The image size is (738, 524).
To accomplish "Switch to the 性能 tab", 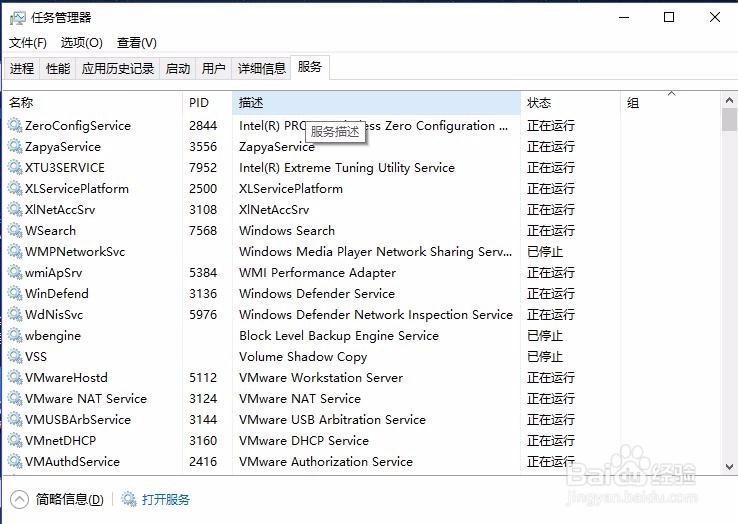I will pyautogui.click(x=58, y=69).
